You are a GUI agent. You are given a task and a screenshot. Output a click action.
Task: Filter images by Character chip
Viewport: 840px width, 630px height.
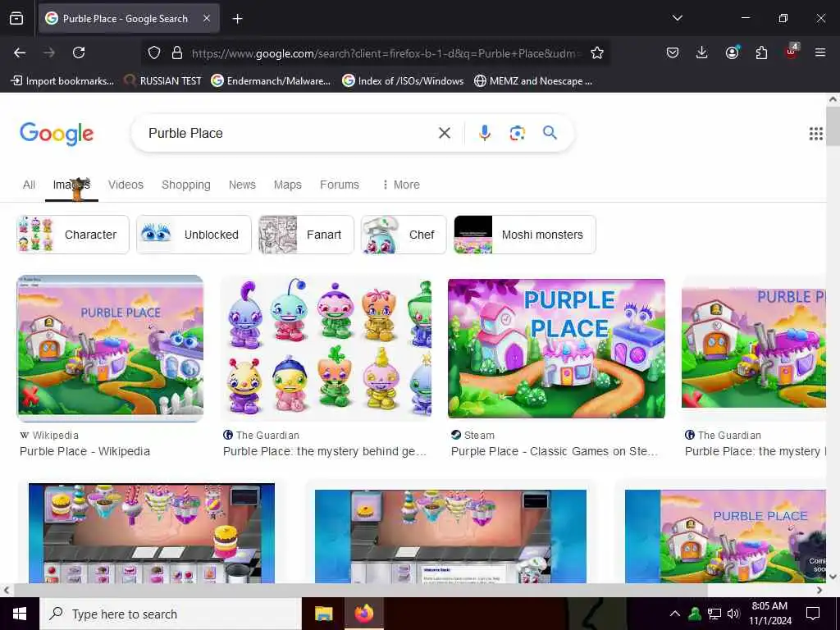(x=73, y=235)
